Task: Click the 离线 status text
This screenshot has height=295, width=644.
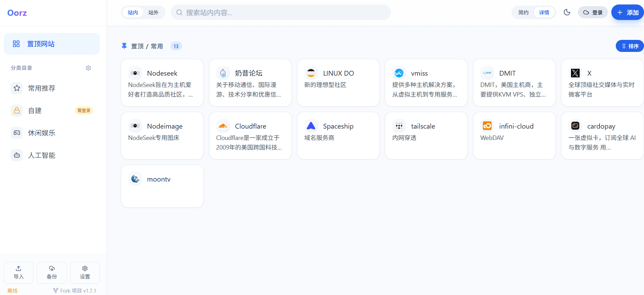Action: click(12, 291)
